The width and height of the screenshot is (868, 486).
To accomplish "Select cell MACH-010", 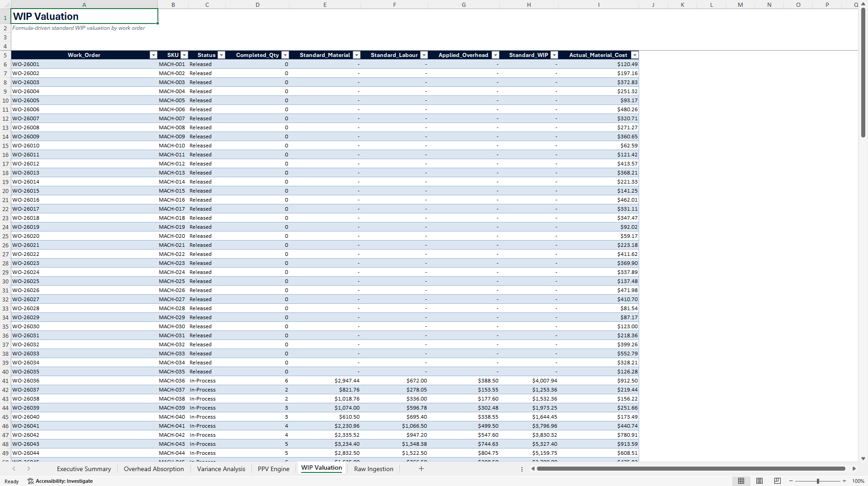I will coord(173,146).
